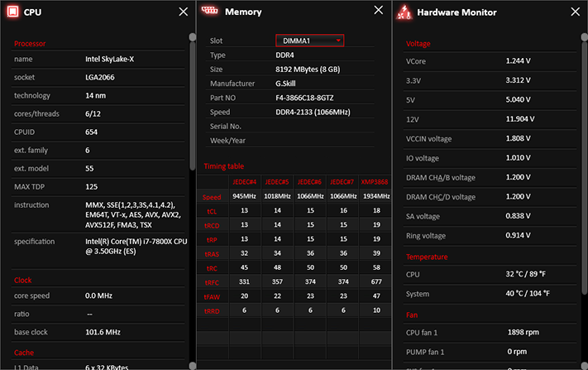Screen dimensions: 588x370
Task: Click the VCCIN voltage 1.808 V reading
Action: coord(518,138)
